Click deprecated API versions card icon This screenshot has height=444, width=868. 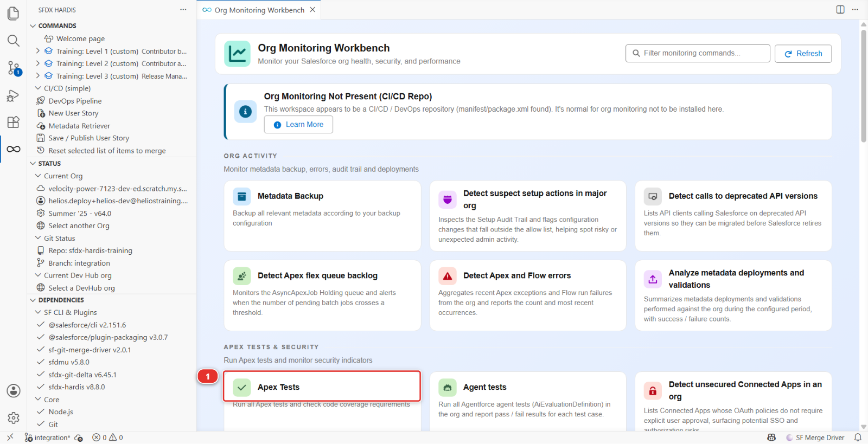click(x=653, y=196)
